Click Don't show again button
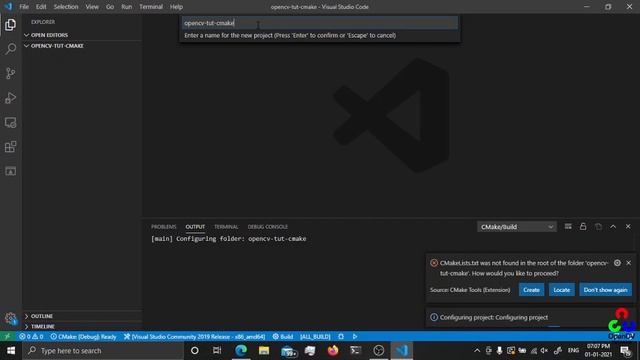The height and width of the screenshot is (360, 640). [605, 290]
